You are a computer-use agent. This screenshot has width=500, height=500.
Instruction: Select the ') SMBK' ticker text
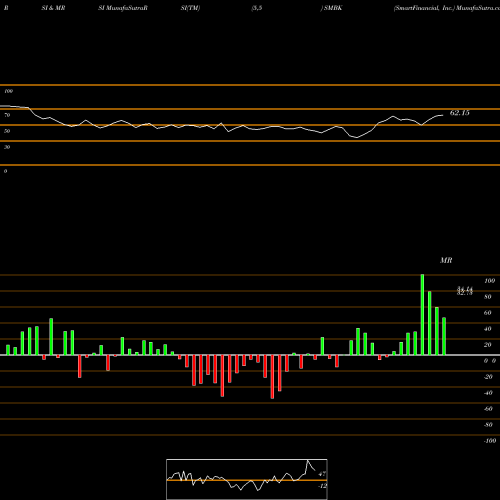[331, 8]
